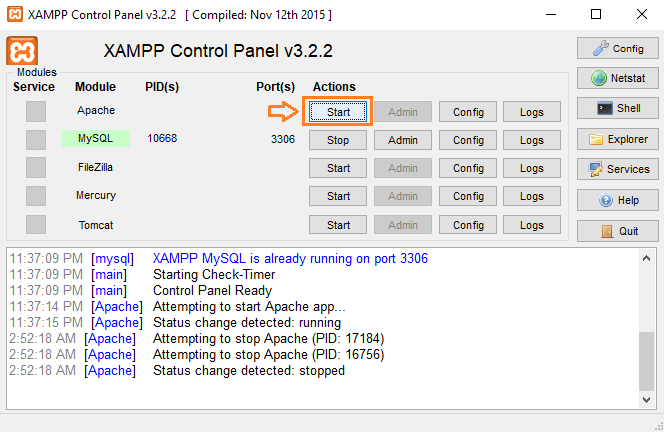The width and height of the screenshot is (664, 432).
Task: Click the highlighted MySQL module label
Action: coord(96,138)
